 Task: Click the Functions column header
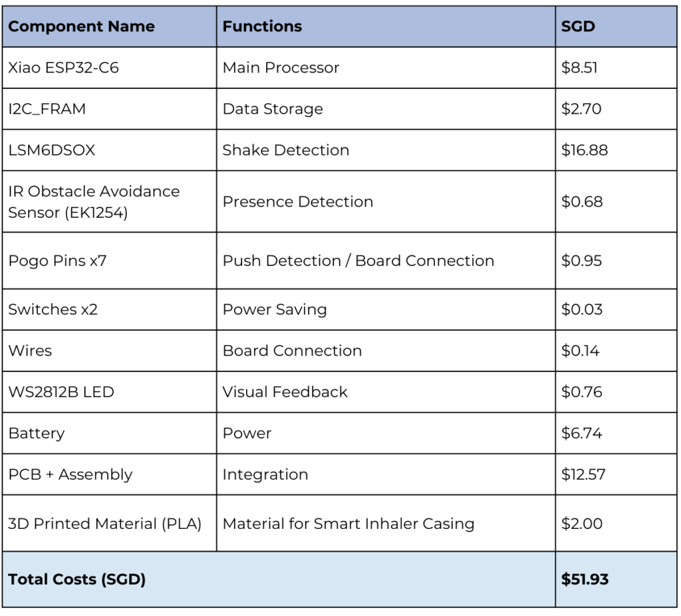click(262, 27)
